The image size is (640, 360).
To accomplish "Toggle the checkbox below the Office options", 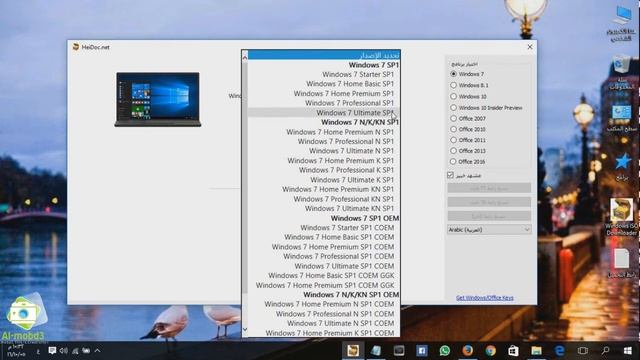I will click(451, 175).
